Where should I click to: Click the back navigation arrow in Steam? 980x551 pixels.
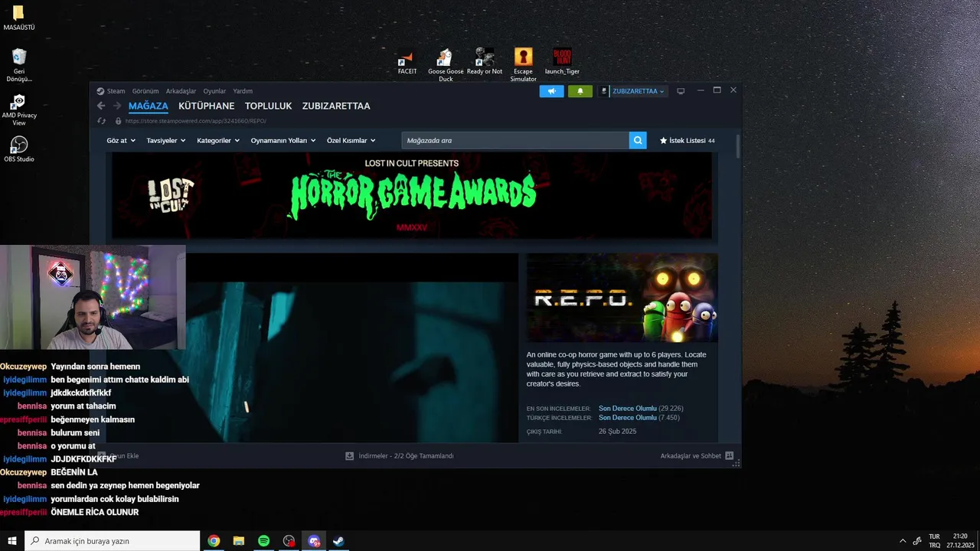[101, 106]
